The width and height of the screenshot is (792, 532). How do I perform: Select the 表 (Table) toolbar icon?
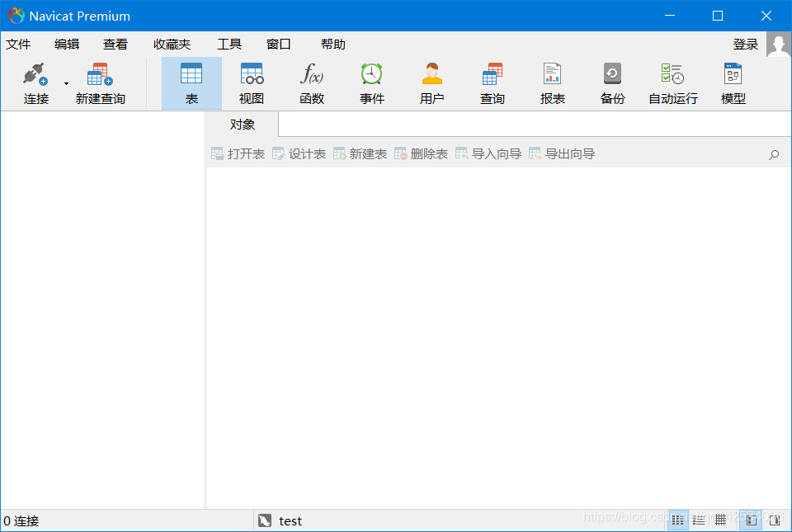(191, 74)
